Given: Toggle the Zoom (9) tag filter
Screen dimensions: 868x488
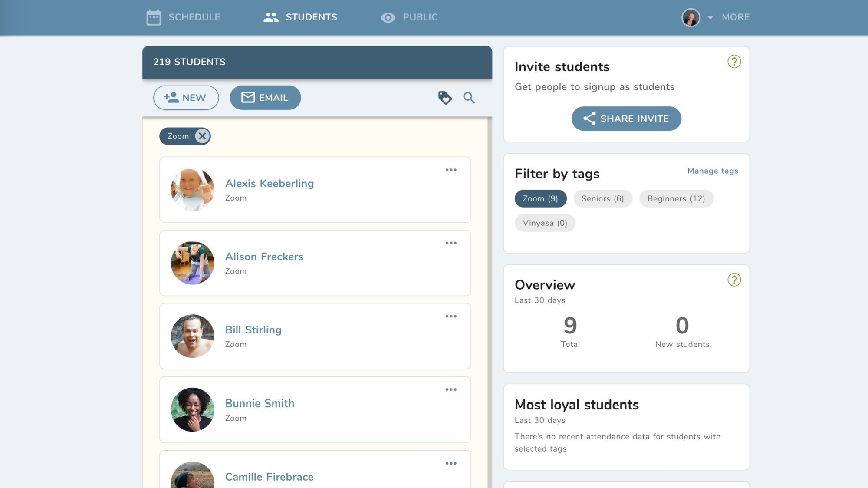Looking at the screenshot, I should (x=540, y=198).
